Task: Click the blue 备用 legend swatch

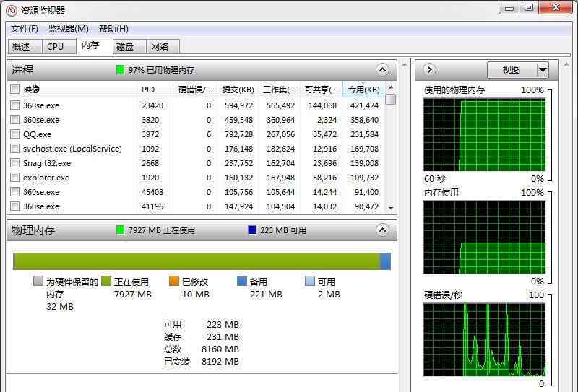Action: pyautogui.click(x=242, y=281)
